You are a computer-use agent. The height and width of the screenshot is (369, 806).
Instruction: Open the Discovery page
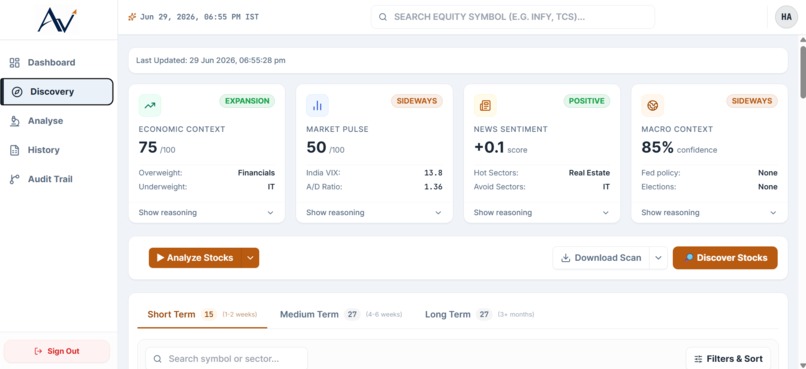pos(57,92)
